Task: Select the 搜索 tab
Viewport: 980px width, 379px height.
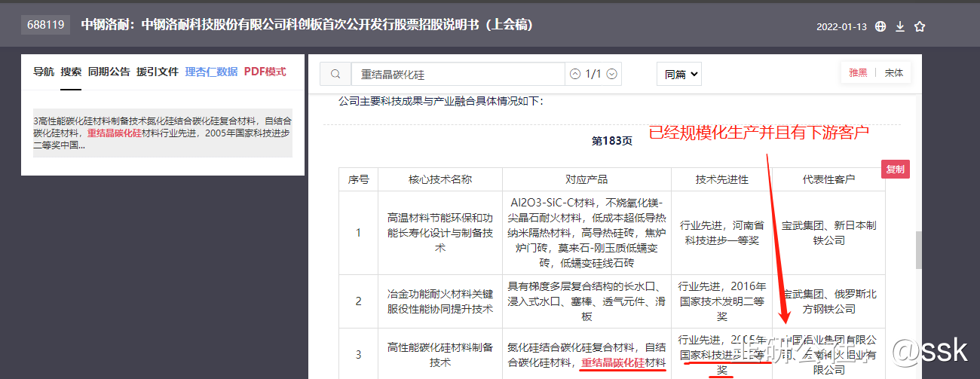Action: coord(71,72)
